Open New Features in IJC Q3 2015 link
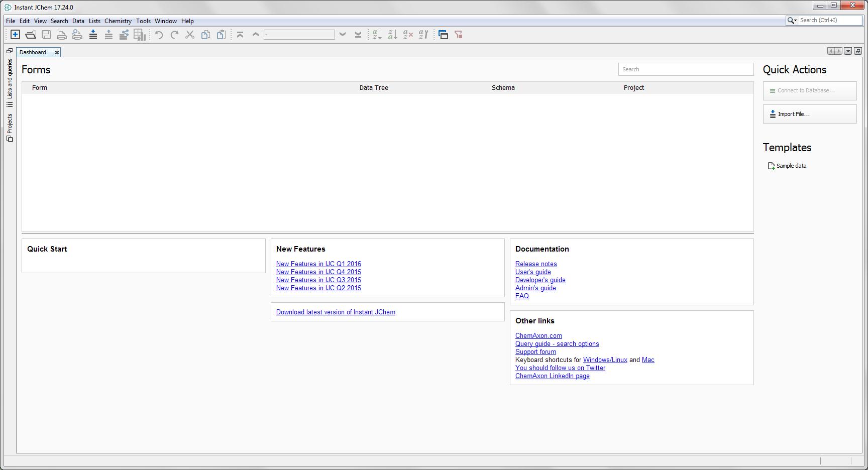Screen dimensions: 868x470 point(318,280)
